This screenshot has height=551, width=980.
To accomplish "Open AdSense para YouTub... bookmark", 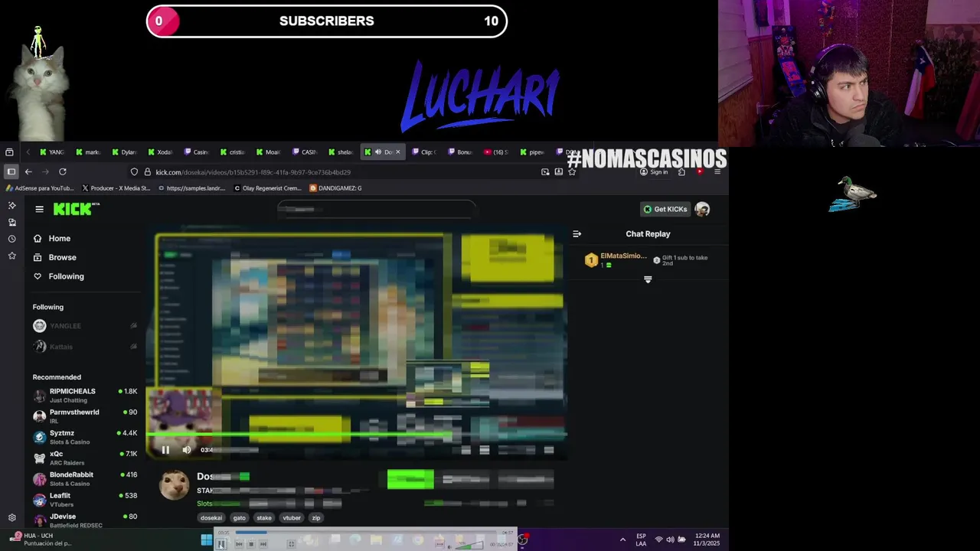I will point(40,188).
